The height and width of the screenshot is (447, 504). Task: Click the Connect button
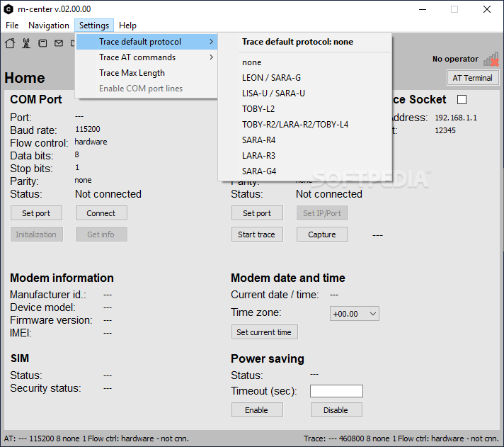101,213
